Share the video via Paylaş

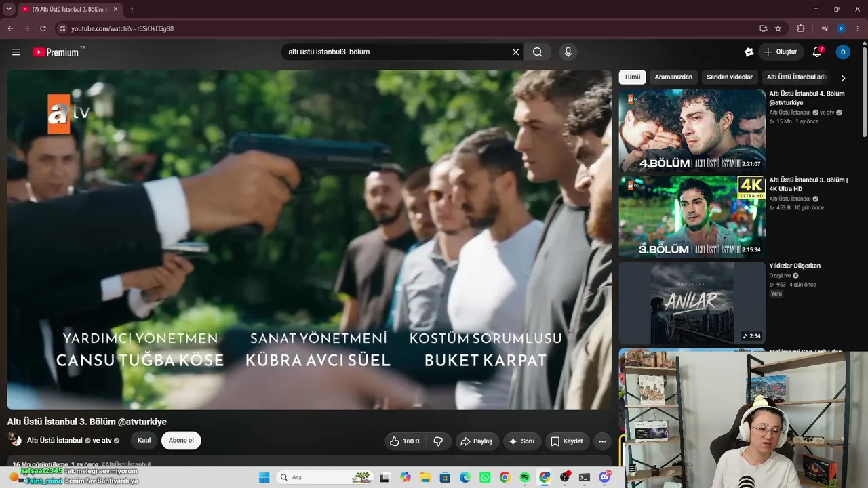[x=477, y=441]
